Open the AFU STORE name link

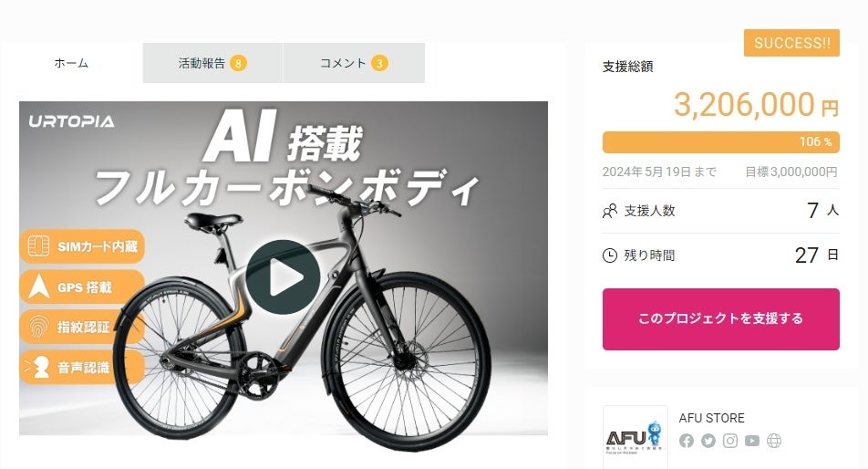coord(711,418)
